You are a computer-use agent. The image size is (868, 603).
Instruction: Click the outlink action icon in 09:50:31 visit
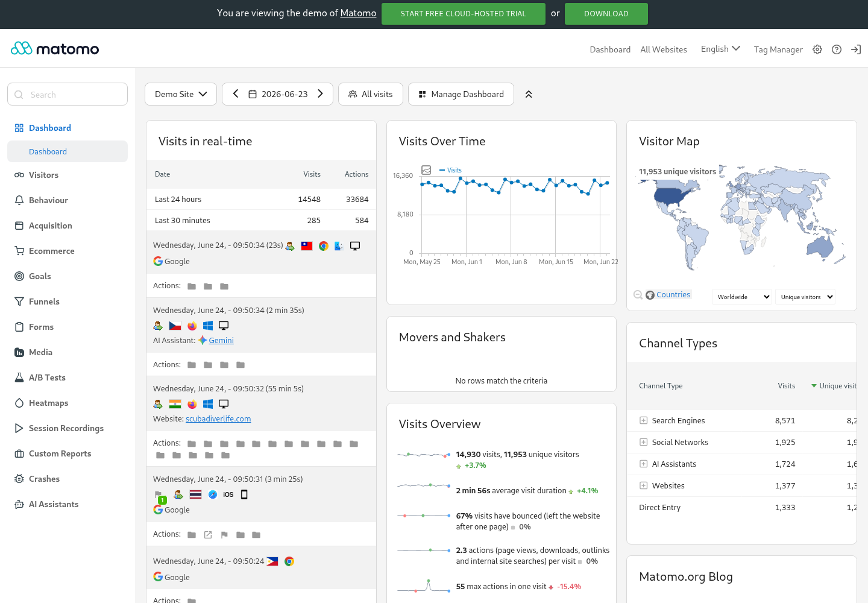pyautogui.click(x=208, y=535)
